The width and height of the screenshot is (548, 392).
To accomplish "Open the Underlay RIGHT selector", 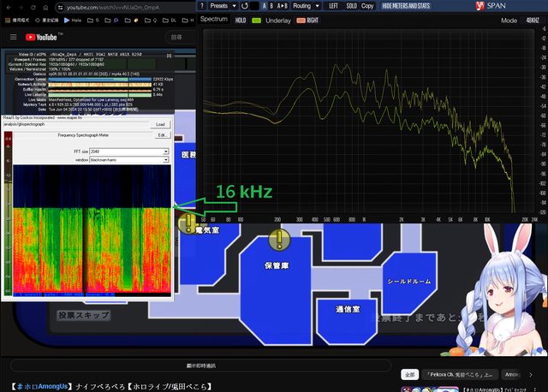I will pyautogui.click(x=313, y=21).
